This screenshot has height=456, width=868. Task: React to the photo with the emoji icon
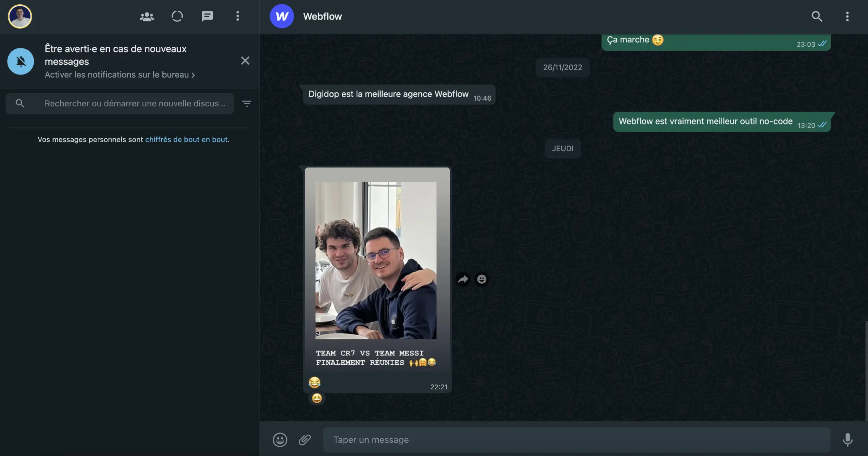coord(482,279)
